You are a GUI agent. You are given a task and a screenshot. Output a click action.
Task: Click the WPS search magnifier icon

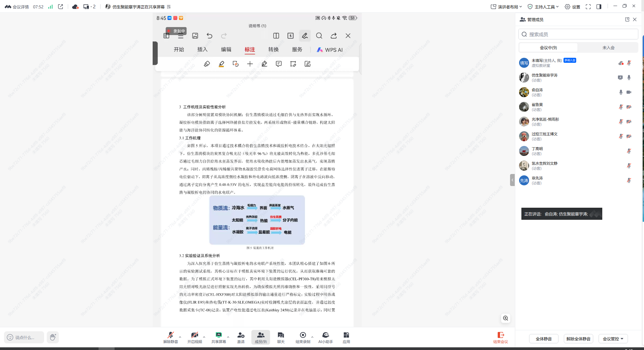coord(319,36)
